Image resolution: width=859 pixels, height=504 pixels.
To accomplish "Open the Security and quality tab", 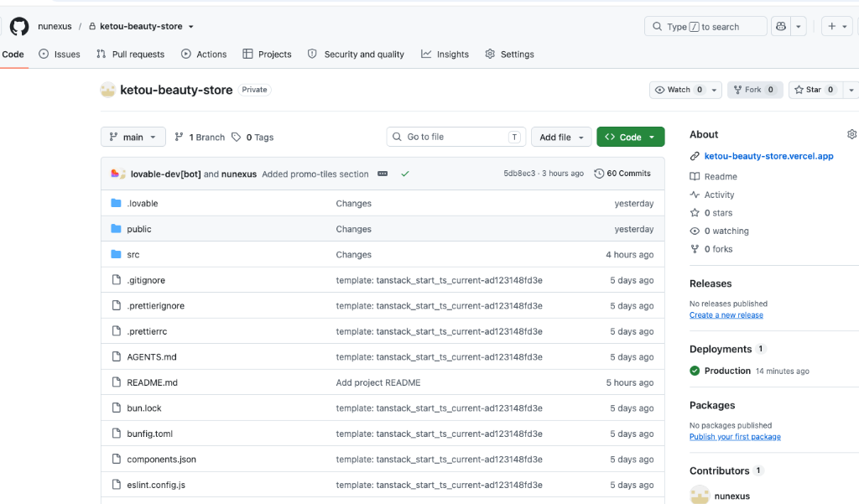I will 356,55.
